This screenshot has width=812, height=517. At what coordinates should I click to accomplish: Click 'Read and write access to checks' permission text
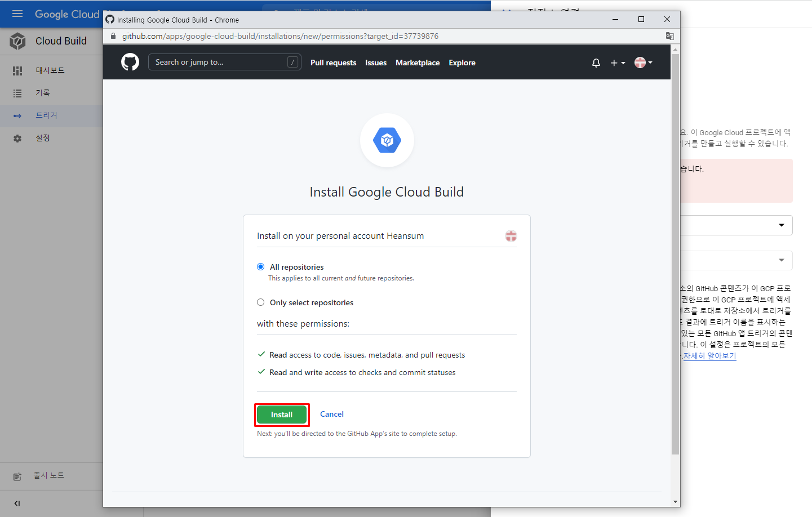[x=362, y=372]
